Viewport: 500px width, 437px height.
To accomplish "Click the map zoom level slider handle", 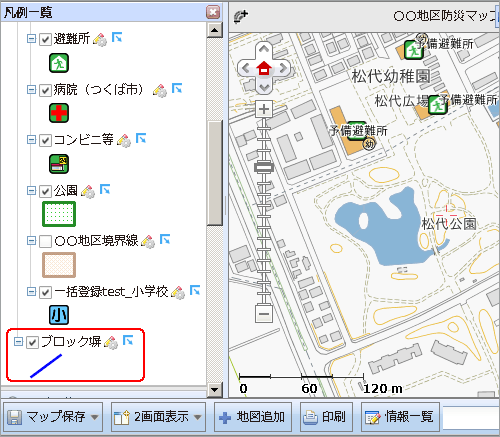I will pyautogui.click(x=264, y=167).
